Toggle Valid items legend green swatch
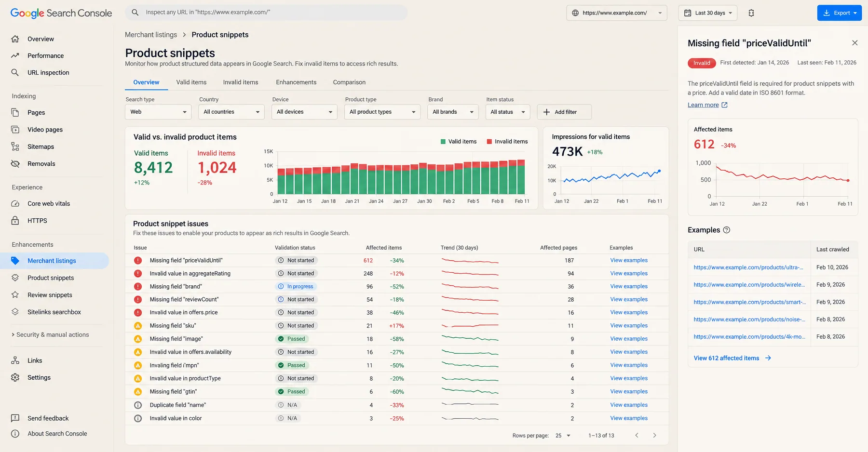 [x=443, y=142]
